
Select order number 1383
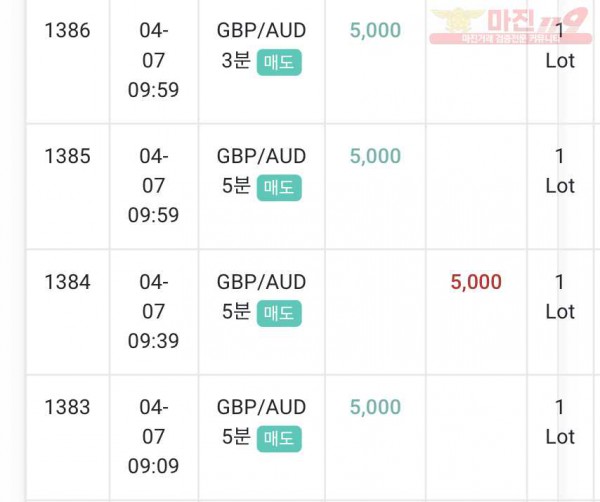point(67,407)
